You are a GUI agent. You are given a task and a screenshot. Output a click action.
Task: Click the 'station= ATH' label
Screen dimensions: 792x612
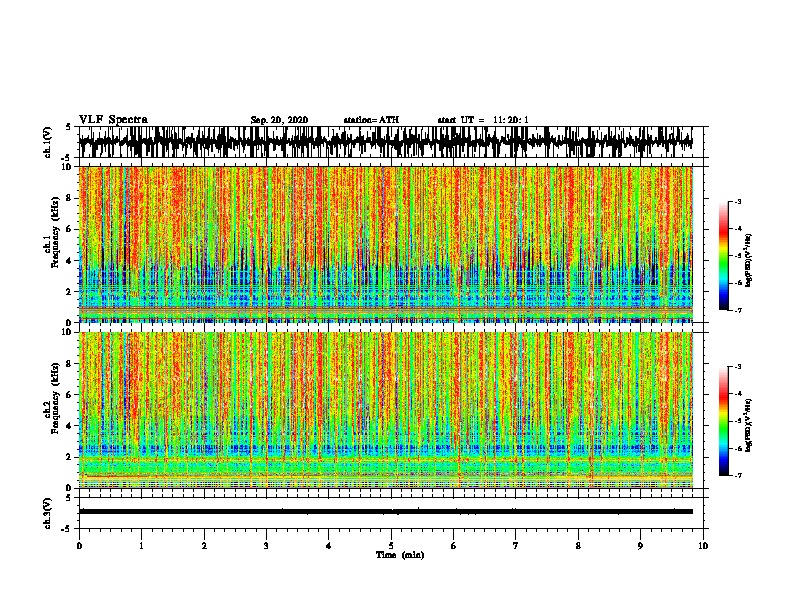coord(371,120)
